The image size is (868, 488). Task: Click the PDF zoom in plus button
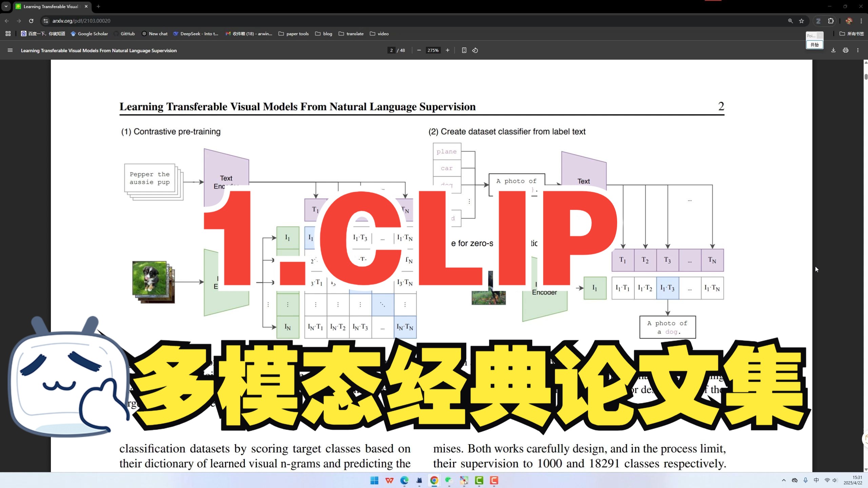[448, 50]
